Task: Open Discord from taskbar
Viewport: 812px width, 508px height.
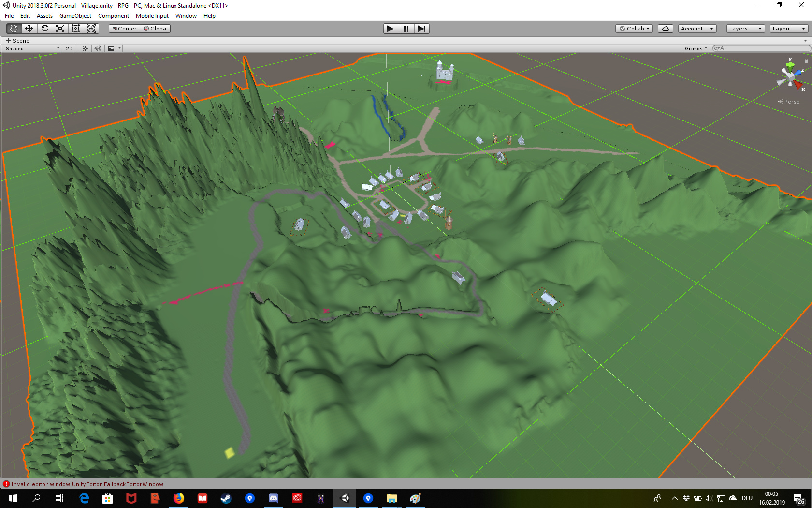Action: (x=274, y=498)
